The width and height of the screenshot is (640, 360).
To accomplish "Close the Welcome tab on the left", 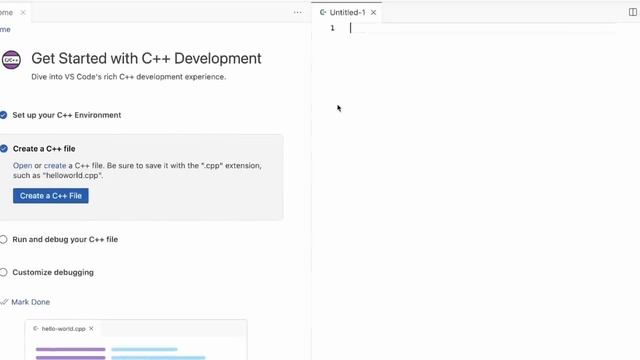I will tap(23, 13).
